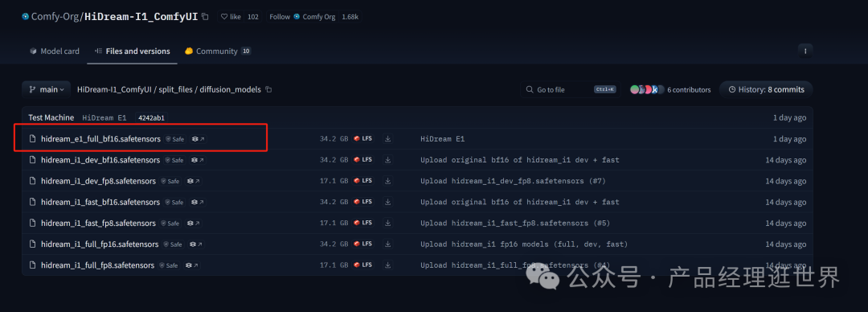
Task: Open file-info badge for hidream_e1_full_bf16
Action: coord(199,139)
